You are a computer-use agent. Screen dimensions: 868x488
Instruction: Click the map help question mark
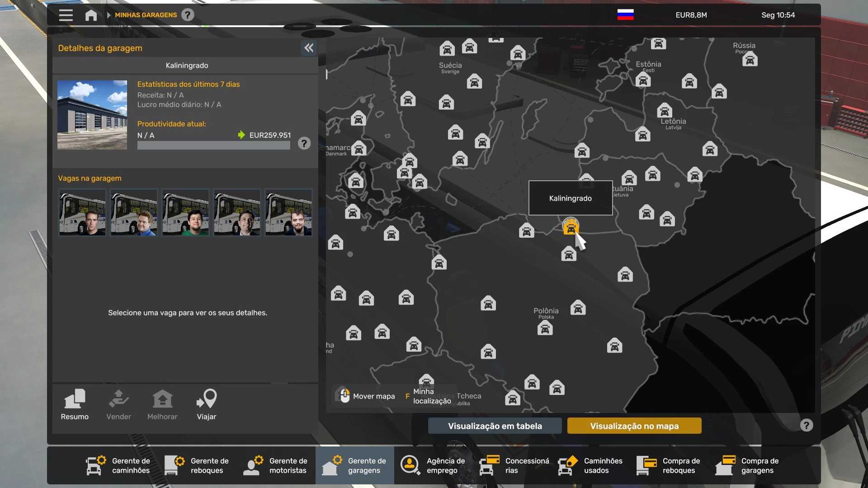click(806, 425)
